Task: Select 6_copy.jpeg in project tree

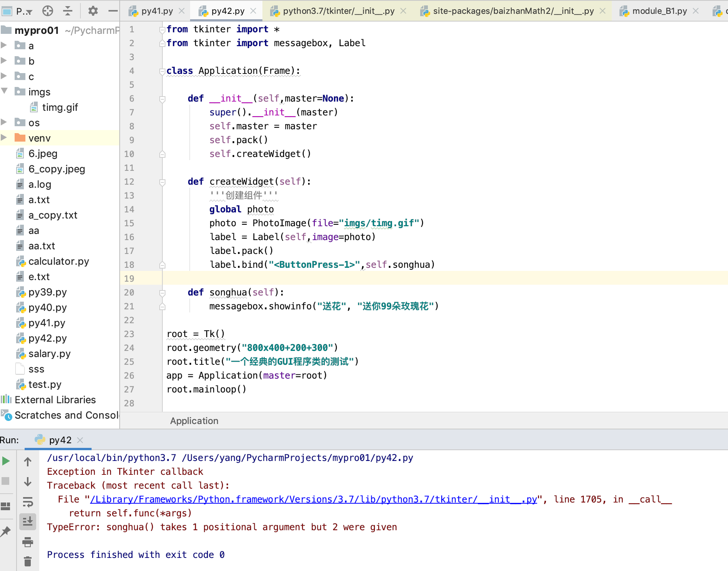Action: [x=57, y=169]
